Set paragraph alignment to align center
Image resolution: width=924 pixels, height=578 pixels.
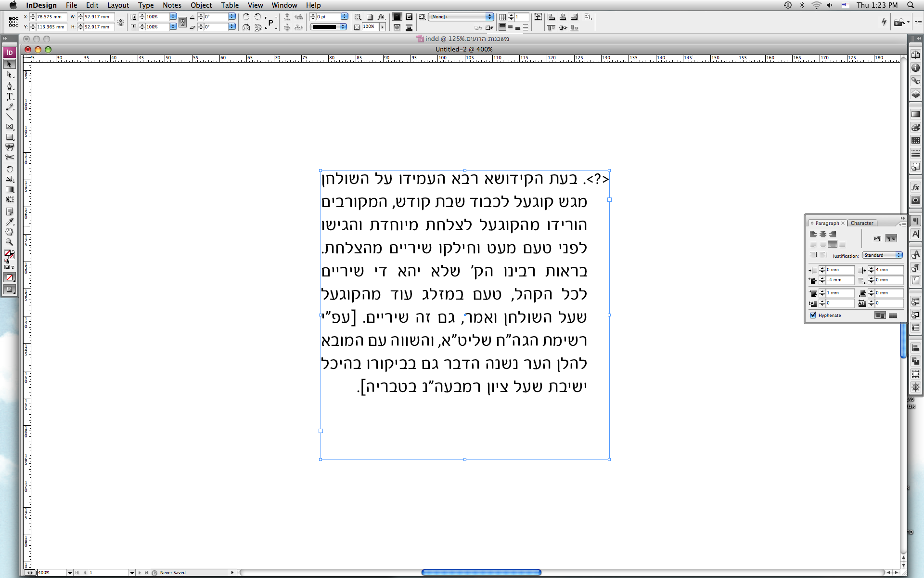point(823,234)
